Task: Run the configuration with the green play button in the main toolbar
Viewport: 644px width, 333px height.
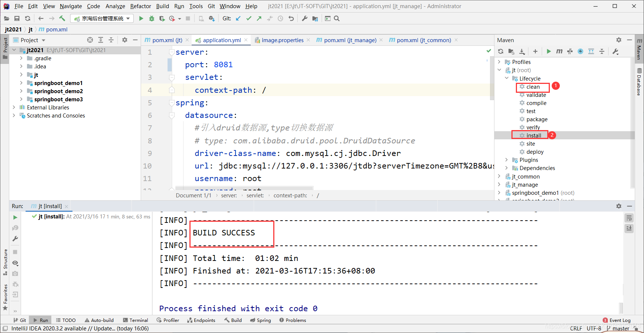Action: (x=141, y=18)
